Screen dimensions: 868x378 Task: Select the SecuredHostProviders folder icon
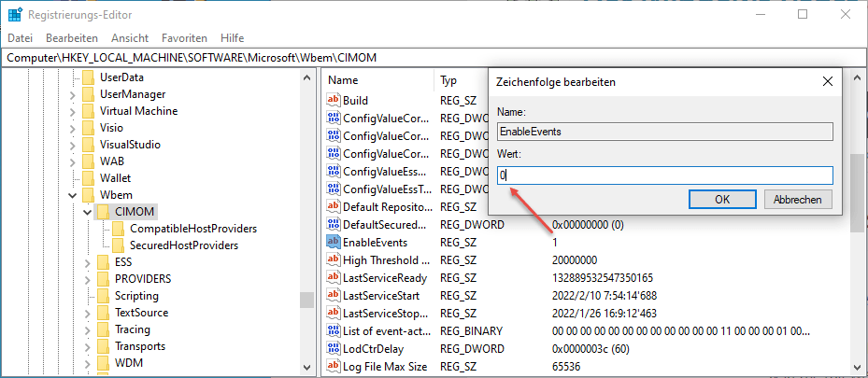(118, 245)
